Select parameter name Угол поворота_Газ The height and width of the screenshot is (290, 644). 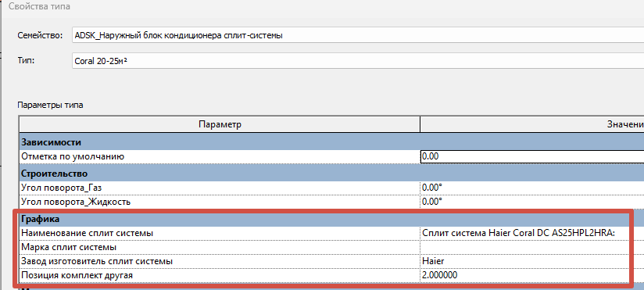click(x=61, y=188)
